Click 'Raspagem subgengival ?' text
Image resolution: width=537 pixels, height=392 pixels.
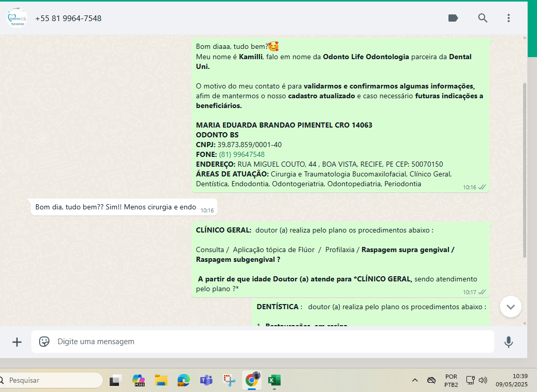[x=238, y=260]
